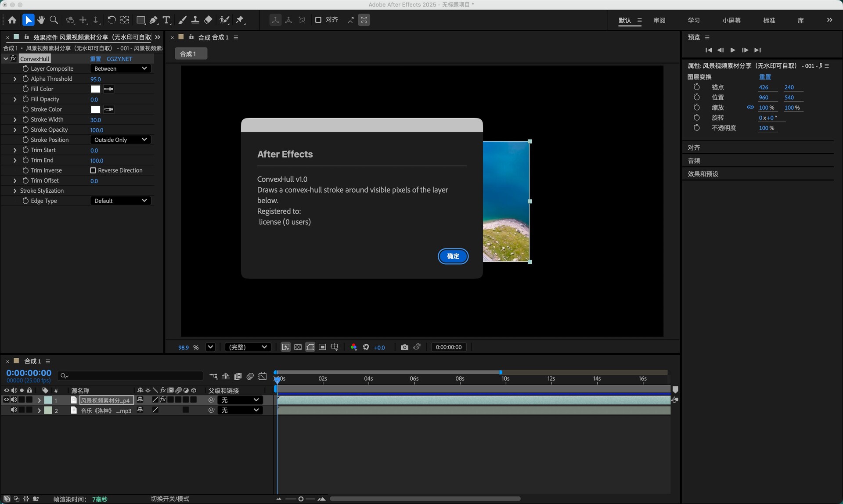Toggle mask and shape path visibility icon
The image size is (843, 504).
(310, 347)
